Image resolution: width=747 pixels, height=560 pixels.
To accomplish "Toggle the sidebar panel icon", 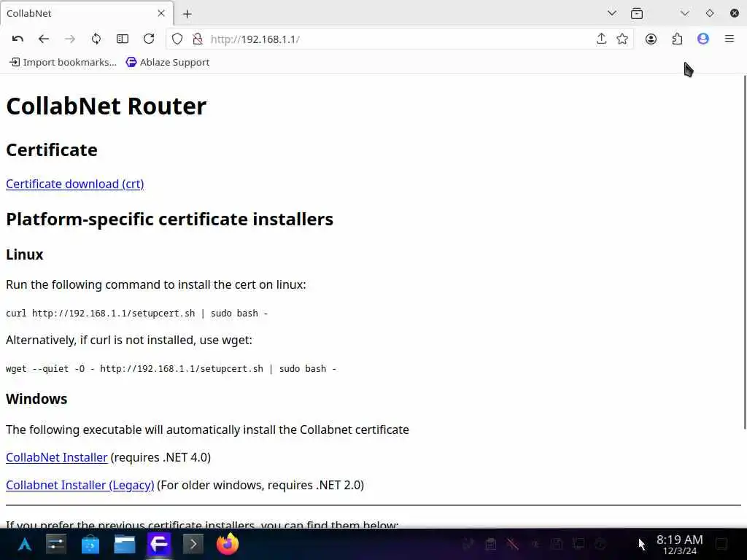I will click(123, 39).
